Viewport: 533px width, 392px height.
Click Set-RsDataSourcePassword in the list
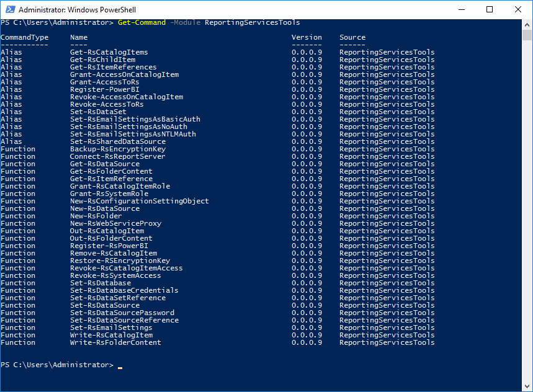coord(122,313)
